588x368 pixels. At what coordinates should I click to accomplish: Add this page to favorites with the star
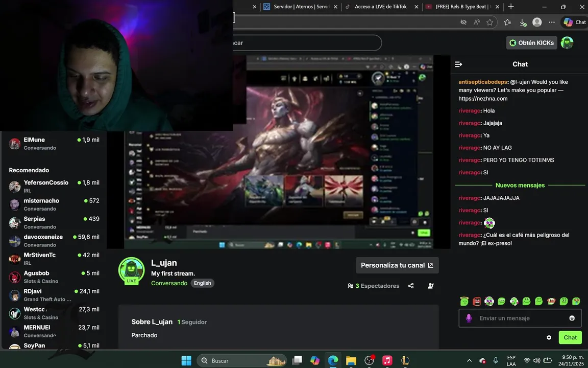(490, 22)
